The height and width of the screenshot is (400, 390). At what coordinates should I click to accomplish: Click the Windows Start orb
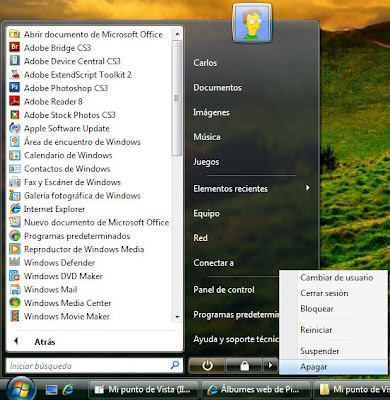[22, 389]
